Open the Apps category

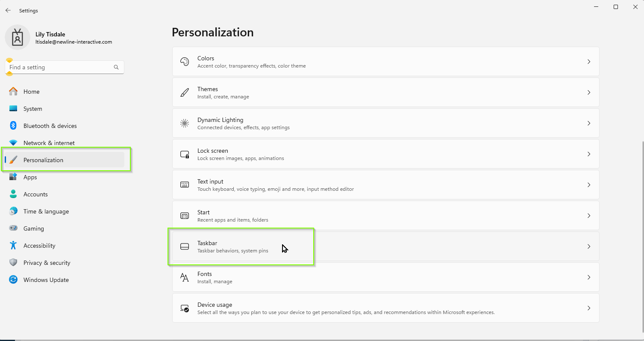tap(64, 177)
